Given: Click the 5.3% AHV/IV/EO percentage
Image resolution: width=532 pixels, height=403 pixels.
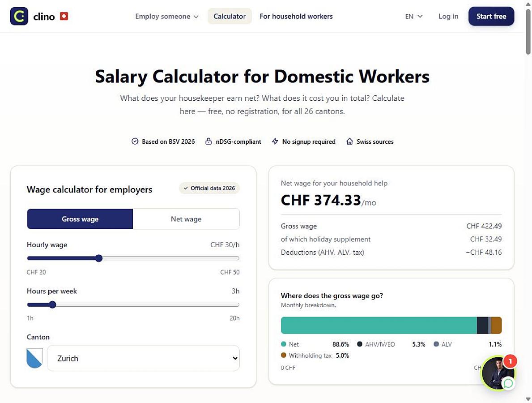Looking at the screenshot, I should [419, 344].
